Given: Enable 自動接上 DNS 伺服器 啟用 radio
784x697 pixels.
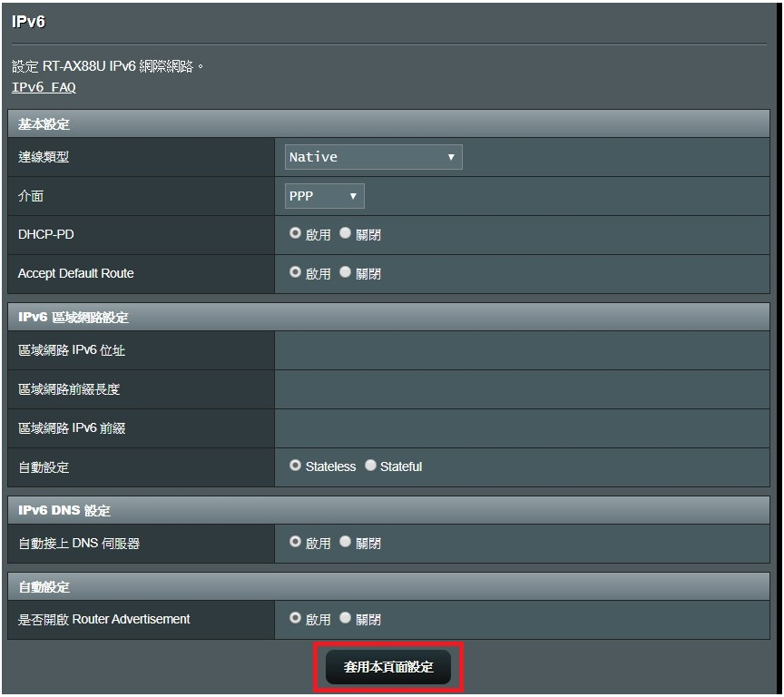Looking at the screenshot, I should coord(295,542).
